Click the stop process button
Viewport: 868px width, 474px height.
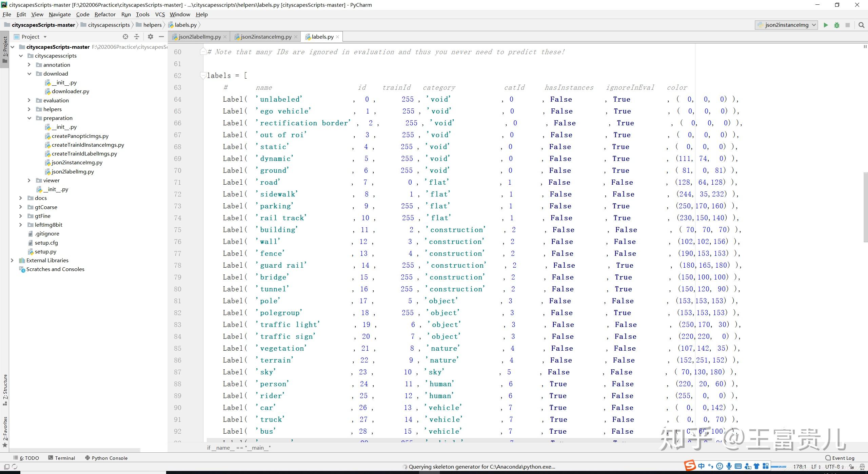pyautogui.click(x=847, y=25)
